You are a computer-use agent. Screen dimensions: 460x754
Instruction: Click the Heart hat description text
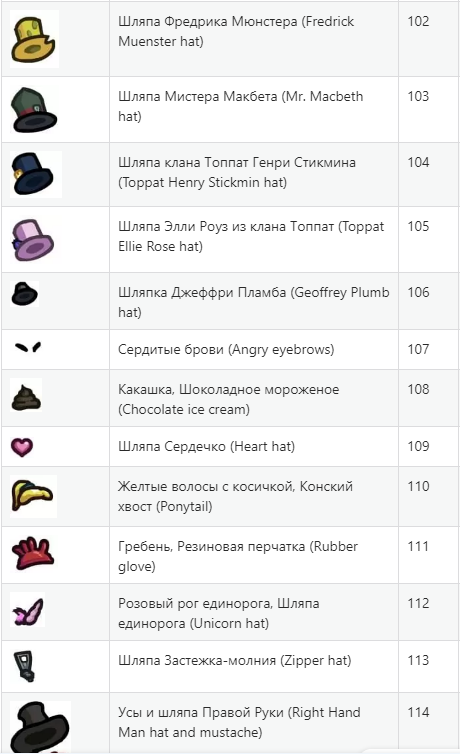[x=206, y=446]
